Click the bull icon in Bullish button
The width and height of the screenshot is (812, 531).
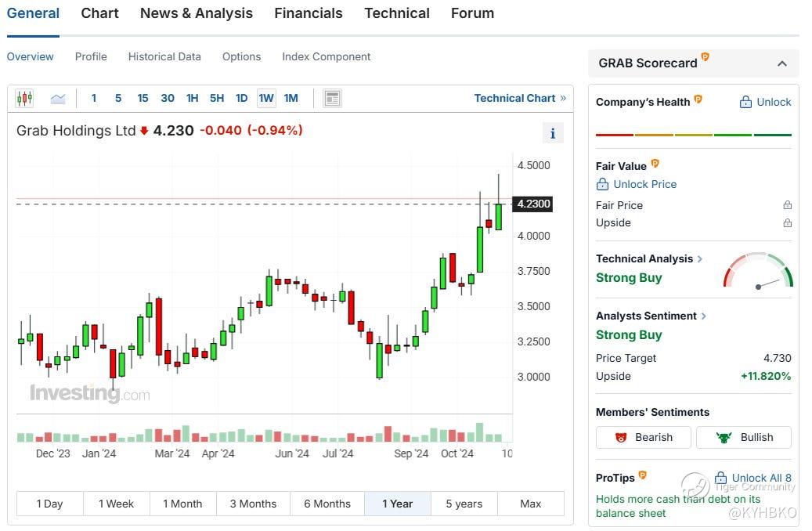tap(724, 437)
